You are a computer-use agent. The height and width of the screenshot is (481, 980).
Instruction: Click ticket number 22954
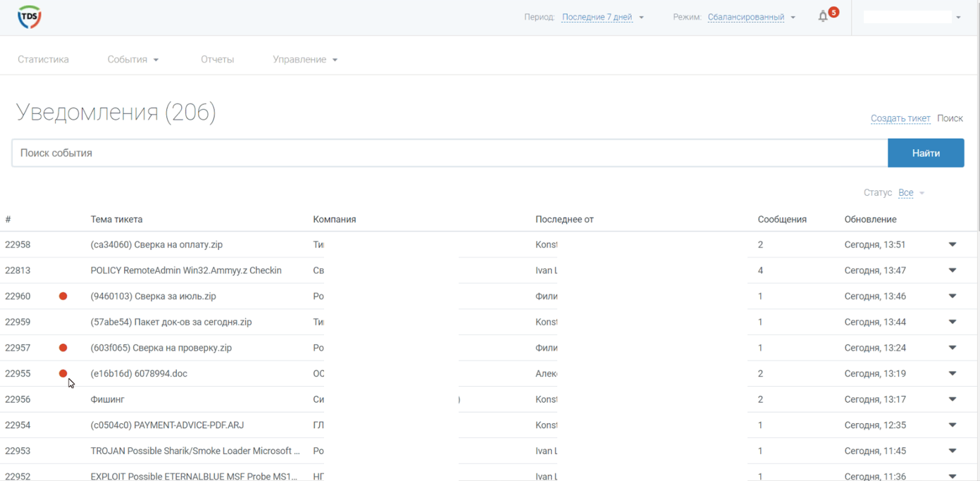point(18,425)
